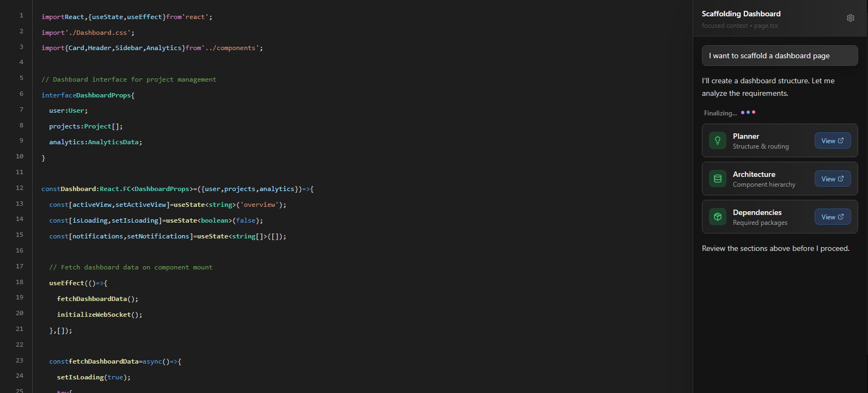Click the 'focused context • page.tsx' label
The height and width of the screenshot is (393, 868).
click(x=740, y=26)
